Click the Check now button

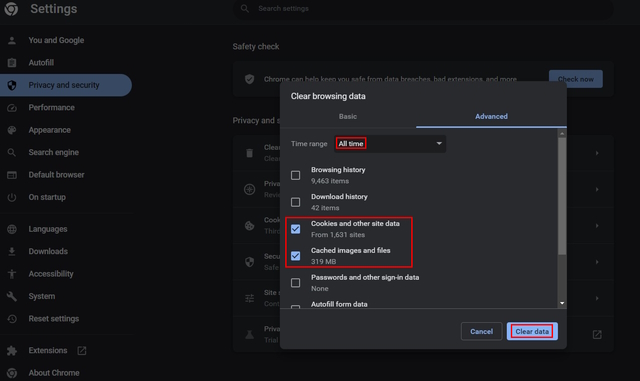(576, 79)
